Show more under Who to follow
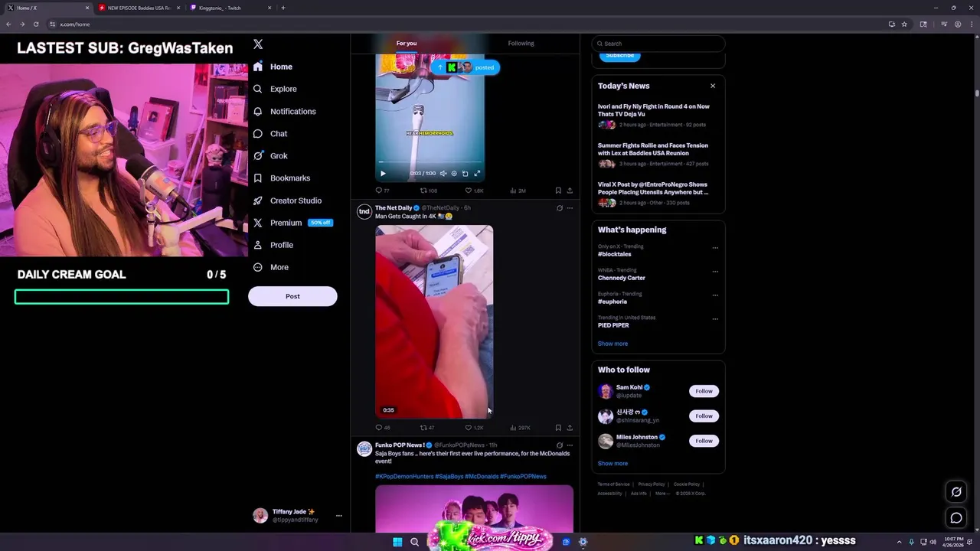 coord(612,463)
